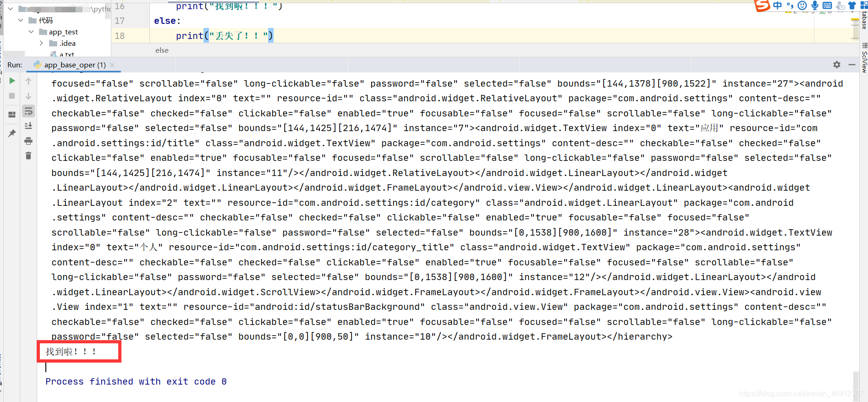Expand the .idea folder node
Viewport: 868px width, 402px height.
pos(41,43)
